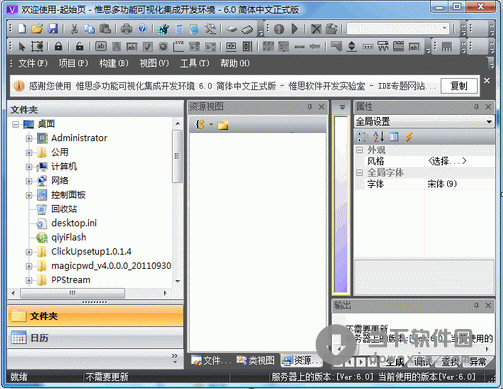
Task: Pick the checkbox control tool
Action: (x=148, y=46)
